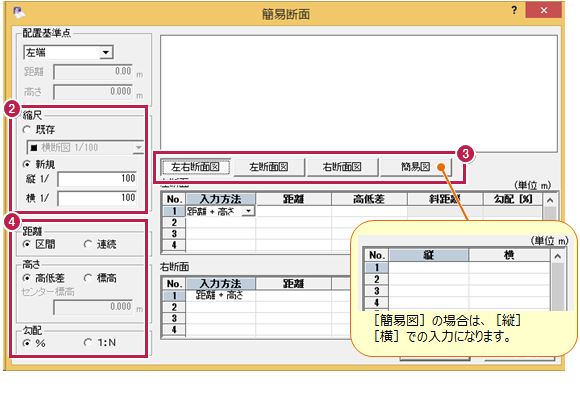Select row 4 in the upper table
This screenshot has height=398, width=580.
click(x=174, y=245)
